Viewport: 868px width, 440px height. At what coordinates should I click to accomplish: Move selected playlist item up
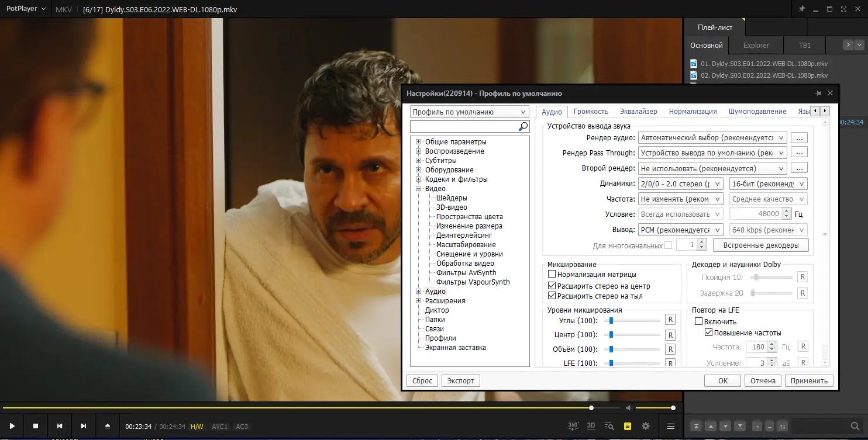(x=711, y=426)
